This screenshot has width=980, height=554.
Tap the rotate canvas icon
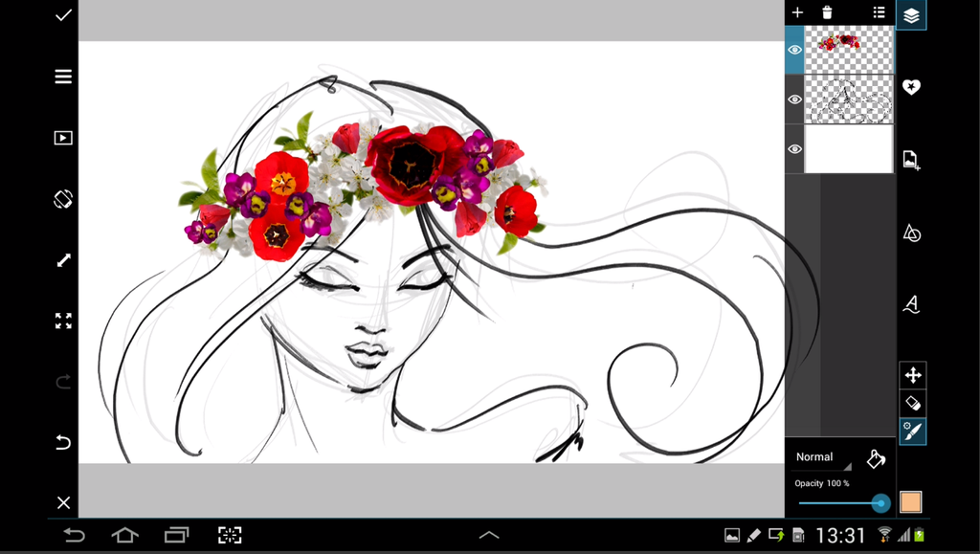[63, 199]
